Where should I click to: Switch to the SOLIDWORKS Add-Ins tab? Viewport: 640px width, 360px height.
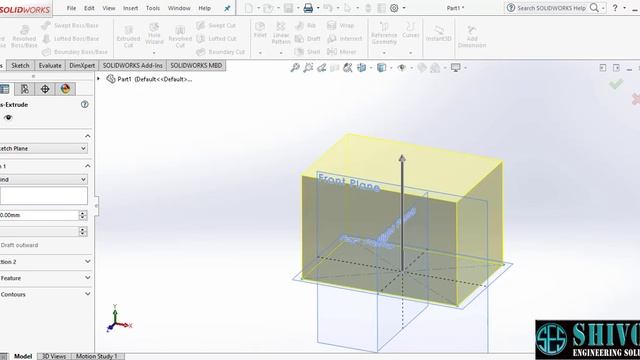tap(133, 65)
